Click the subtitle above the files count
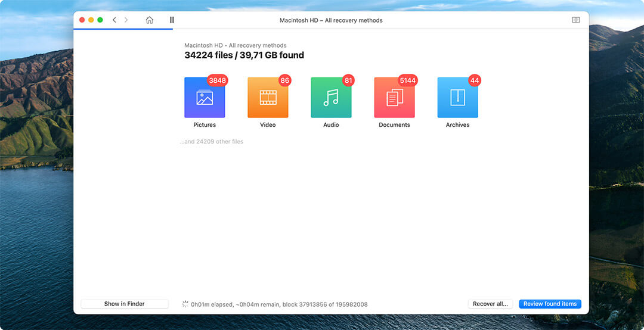This screenshot has height=330, width=644. (x=236, y=45)
